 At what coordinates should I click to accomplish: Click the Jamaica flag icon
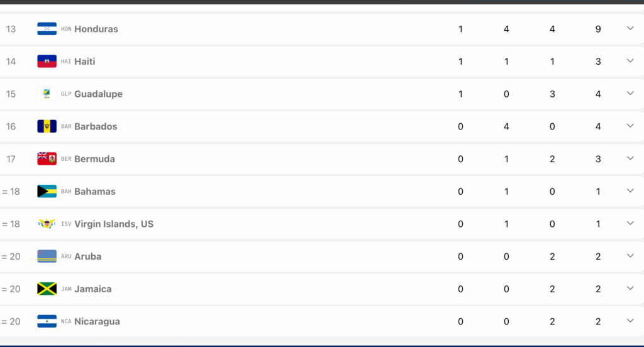pyautogui.click(x=47, y=289)
